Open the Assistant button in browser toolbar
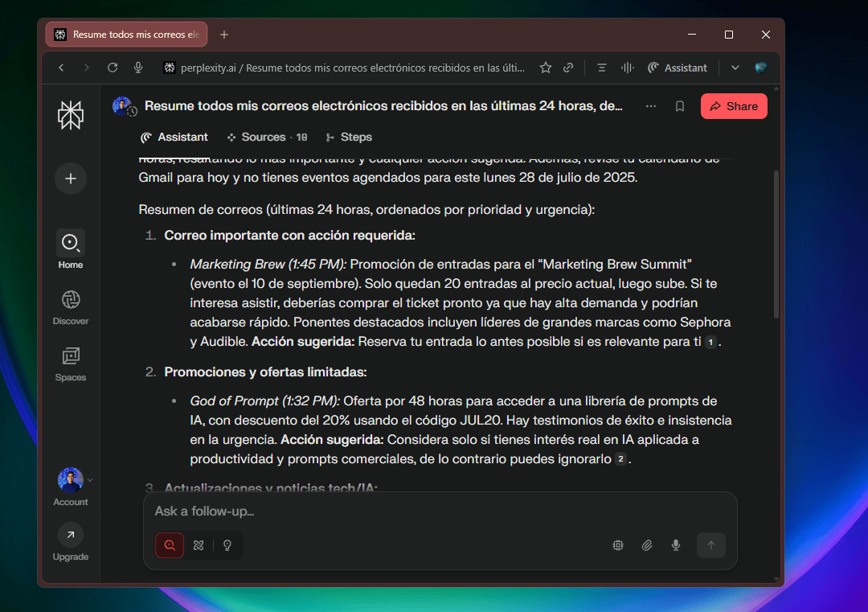This screenshot has width=868, height=612. pyautogui.click(x=678, y=68)
